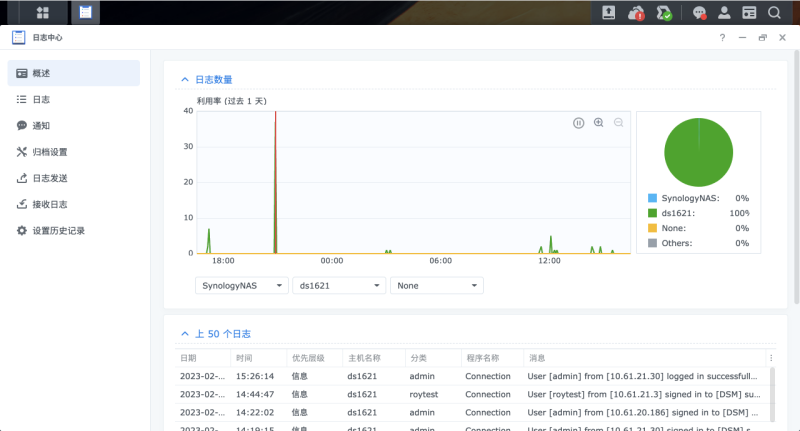This screenshot has height=431, width=800.
Task: Select the log row at 14:22:02
Action: coord(472,413)
